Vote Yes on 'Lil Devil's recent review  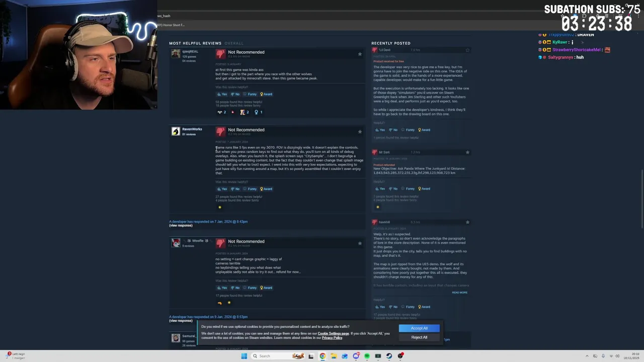coord(380,130)
